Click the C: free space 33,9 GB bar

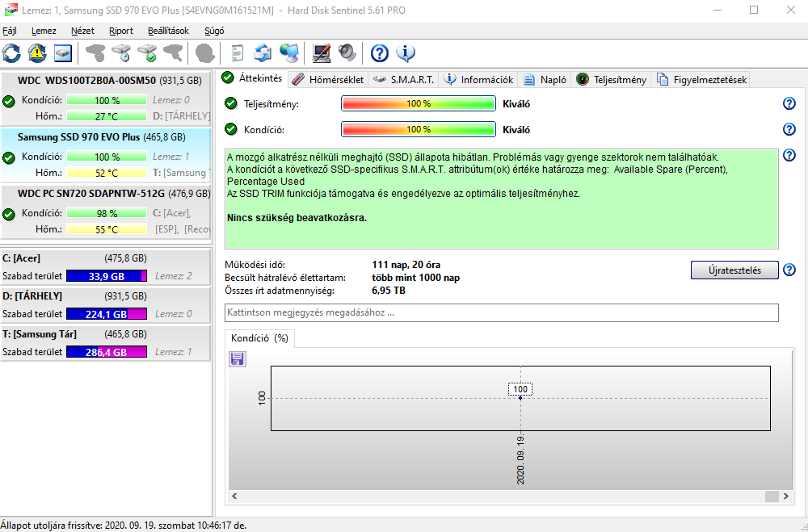pos(107,276)
